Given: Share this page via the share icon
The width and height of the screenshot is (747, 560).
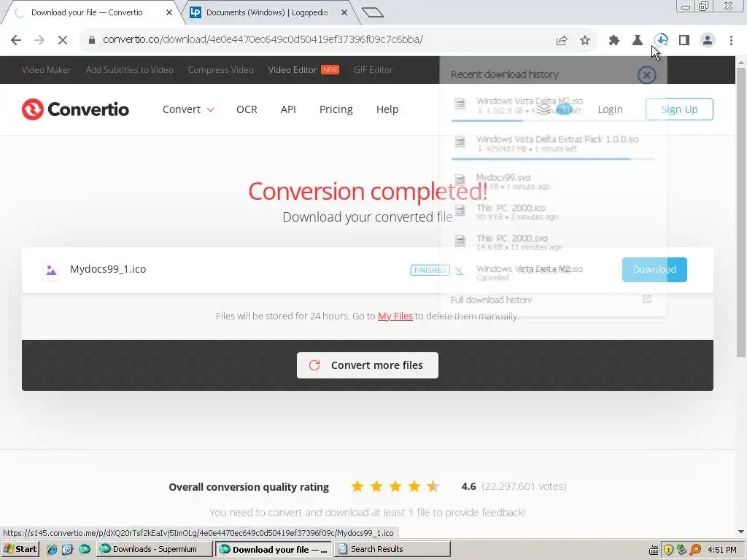Looking at the screenshot, I should point(562,41).
